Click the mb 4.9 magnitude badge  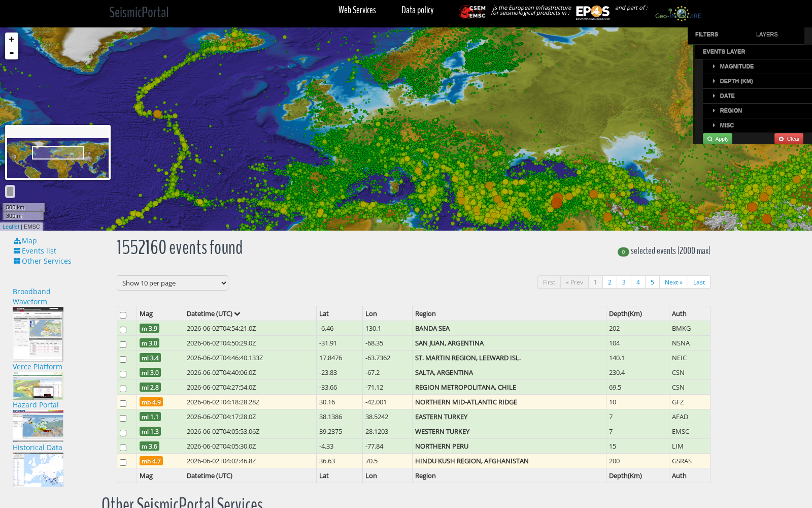(x=151, y=402)
